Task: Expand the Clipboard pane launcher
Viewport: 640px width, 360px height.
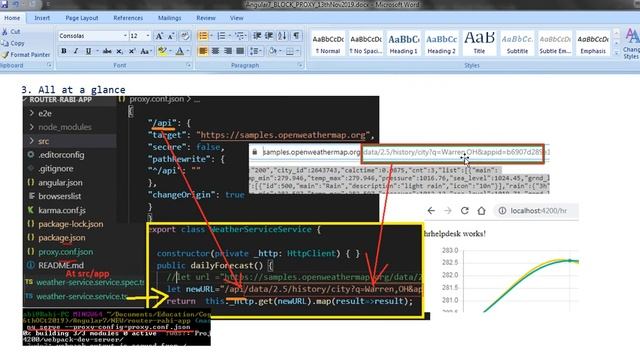Action: [x=49, y=65]
